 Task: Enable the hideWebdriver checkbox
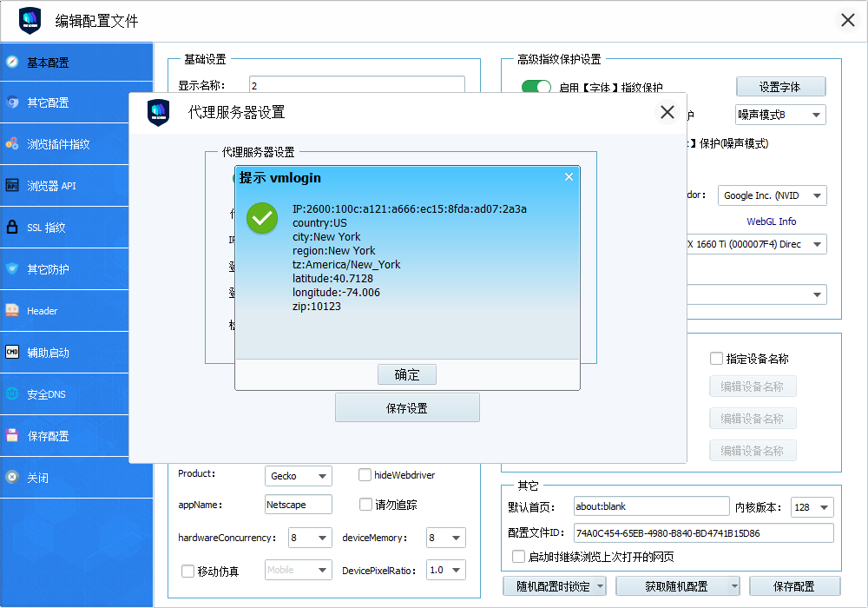pos(365,475)
